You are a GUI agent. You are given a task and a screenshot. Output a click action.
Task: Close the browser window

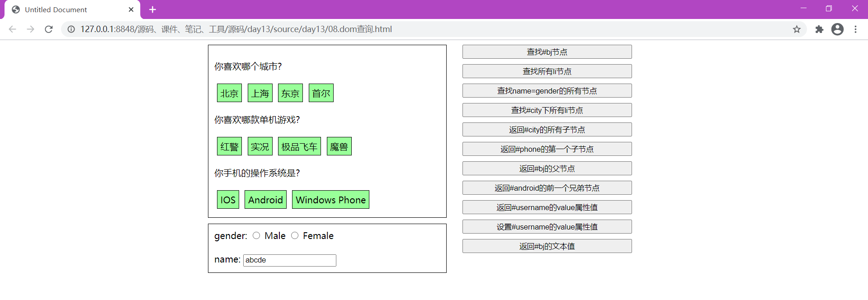pyautogui.click(x=854, y=9)
